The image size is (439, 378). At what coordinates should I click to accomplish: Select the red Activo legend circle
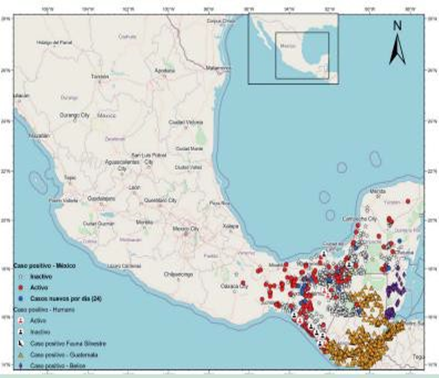pyautogui.click(x=21, y=287)
